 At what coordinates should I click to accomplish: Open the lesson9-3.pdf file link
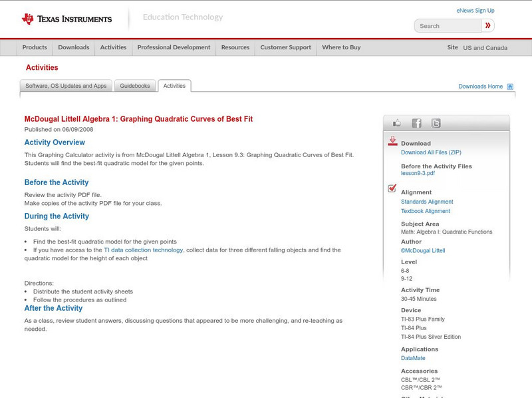[x=418, y=173]
